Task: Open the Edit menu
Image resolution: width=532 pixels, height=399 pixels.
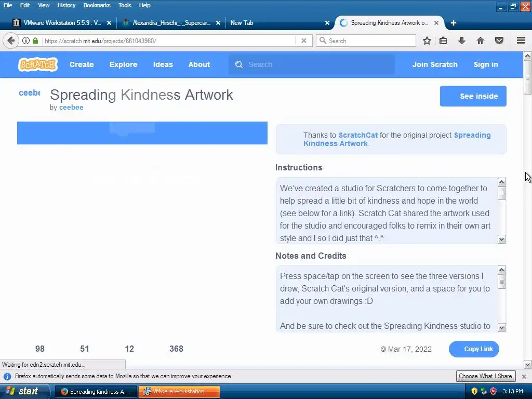Action: coord(25,5)
